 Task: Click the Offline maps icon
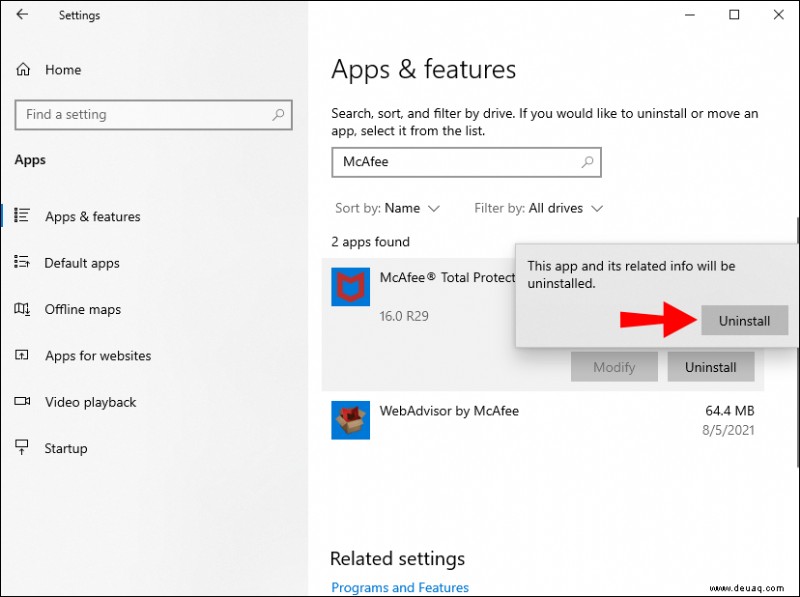click(x=22, y=309)
